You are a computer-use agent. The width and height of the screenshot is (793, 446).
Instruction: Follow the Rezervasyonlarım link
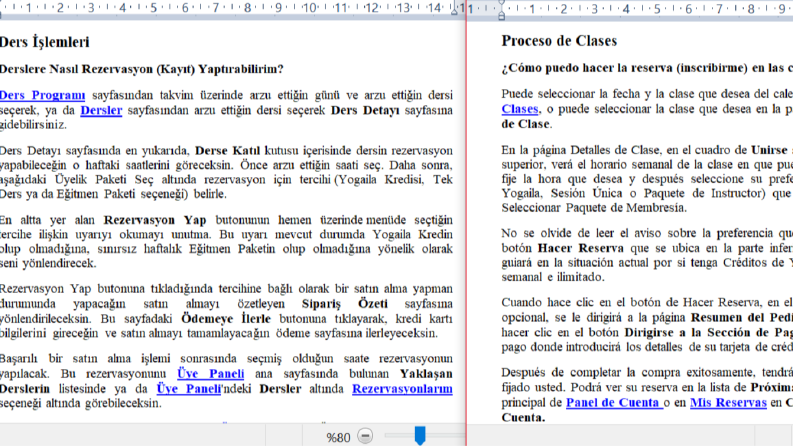coord(402,389)
